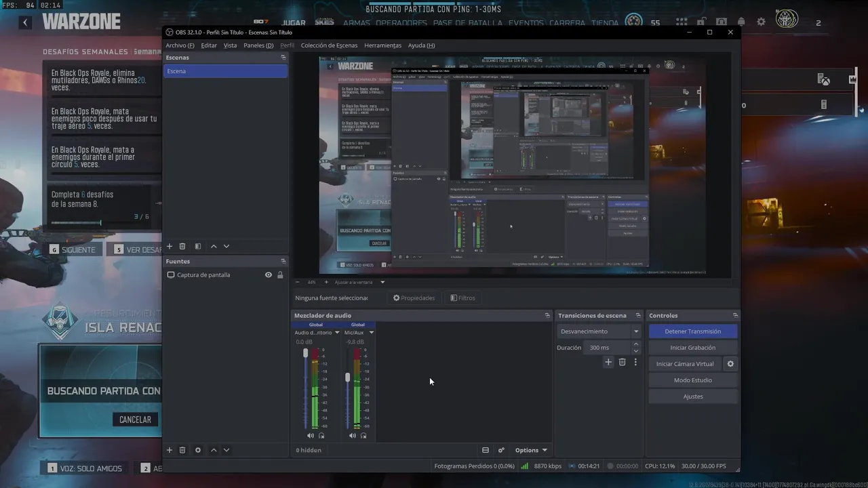Open the Paneles menu
Viewport: 868px width, 488px height.
tap(258, 45)
